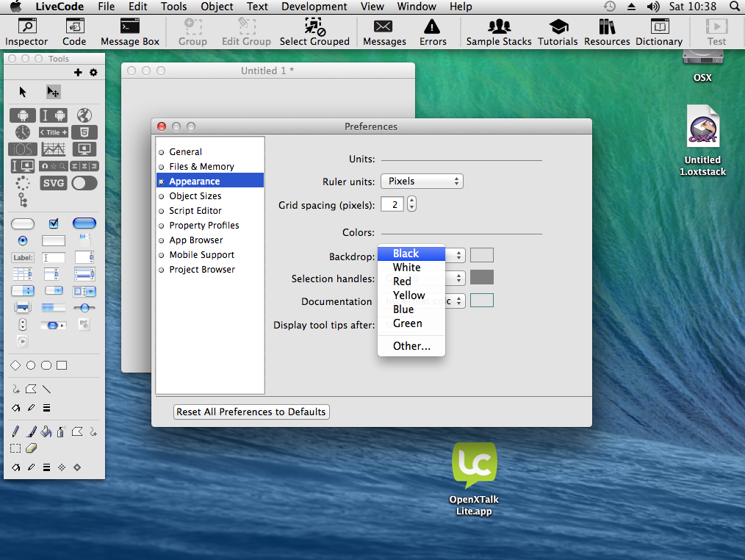Pick the spinner widget
This screenshot has height=560, width=745.
tap(22, 183)
